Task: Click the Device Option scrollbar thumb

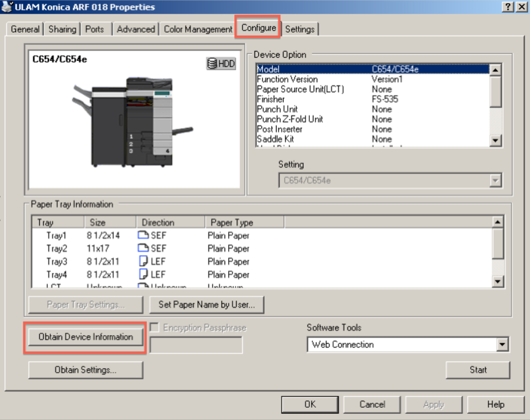Action: 495,92
